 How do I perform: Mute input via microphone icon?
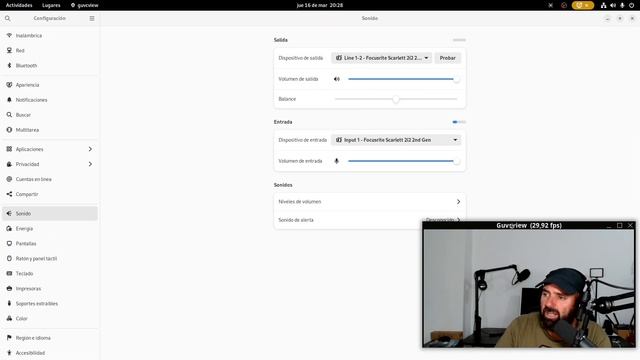point(337,161)
